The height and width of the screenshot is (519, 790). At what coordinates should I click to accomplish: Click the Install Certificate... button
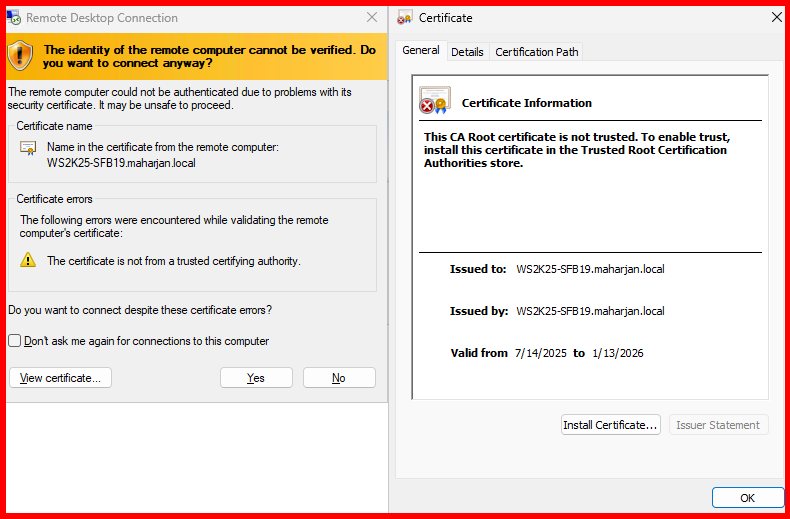click(611, 425)
